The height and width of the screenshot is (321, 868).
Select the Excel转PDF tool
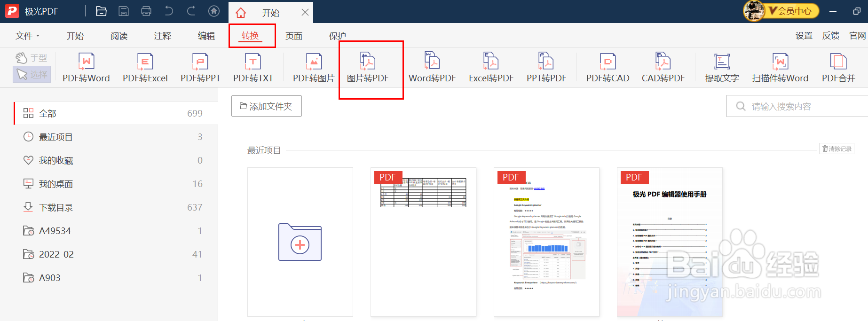[491, 68]
